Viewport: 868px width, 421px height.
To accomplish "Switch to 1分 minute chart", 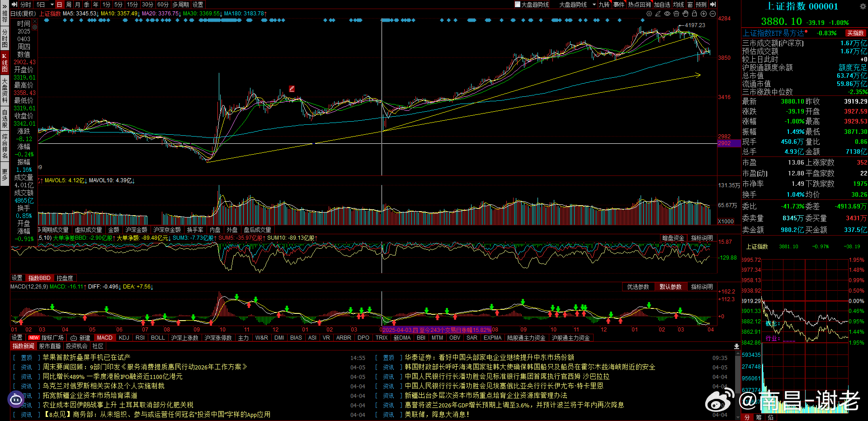I will point(106,5).
